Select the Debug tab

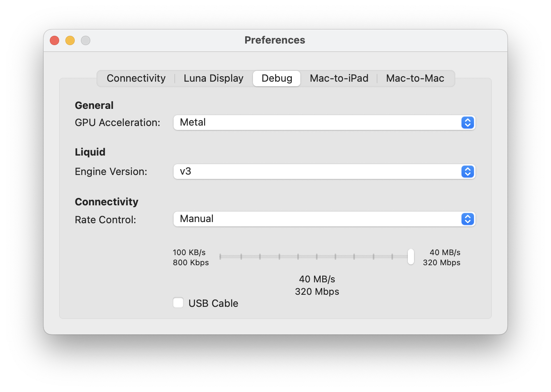(x=277, y=78)
